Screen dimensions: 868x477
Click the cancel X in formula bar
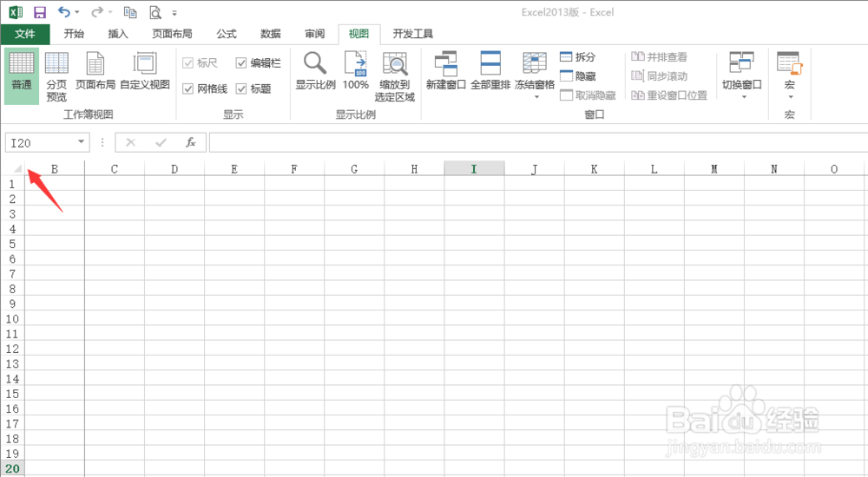pos(131,143)
